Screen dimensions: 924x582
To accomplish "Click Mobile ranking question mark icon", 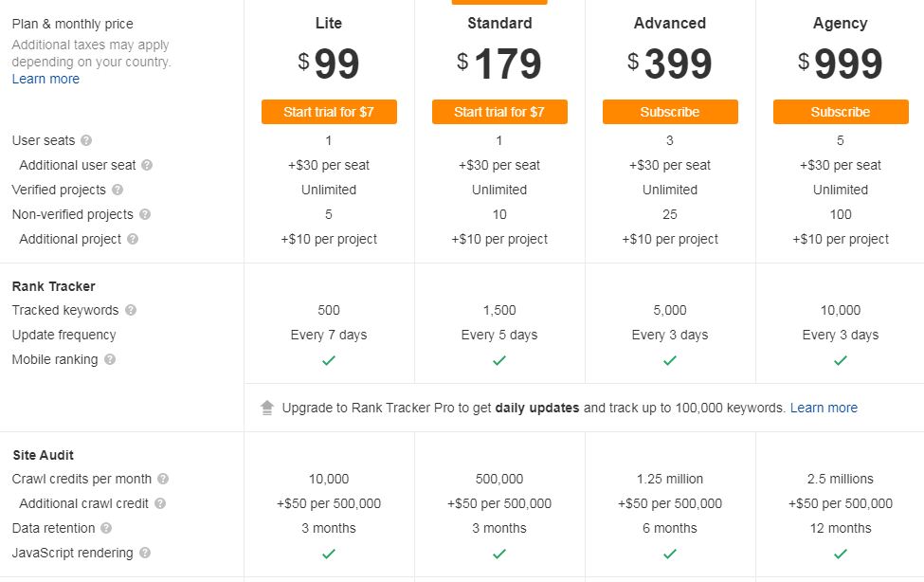I will (x=110, y=359).
